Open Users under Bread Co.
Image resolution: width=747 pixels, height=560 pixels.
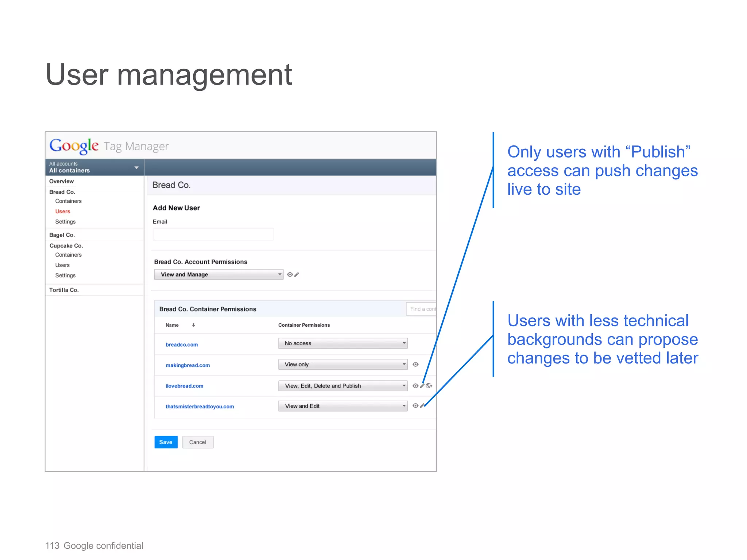point(62,211)
